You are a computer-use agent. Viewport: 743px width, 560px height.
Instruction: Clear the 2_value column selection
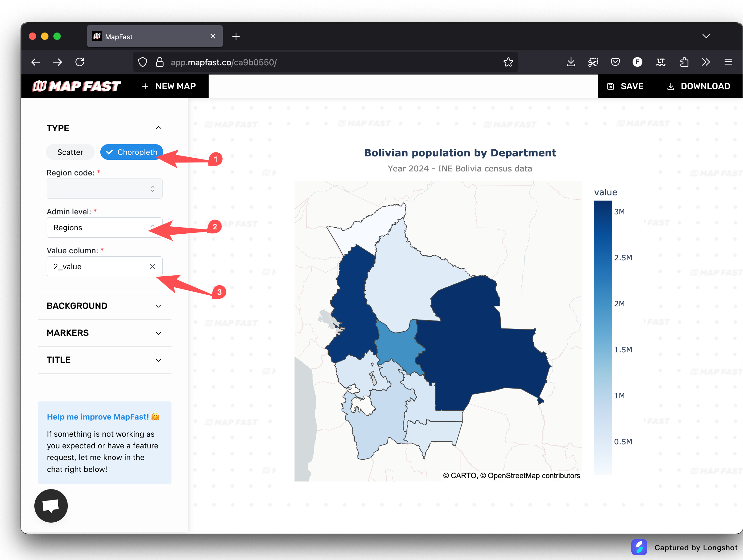pyautogui.click(x=152, y=267)
